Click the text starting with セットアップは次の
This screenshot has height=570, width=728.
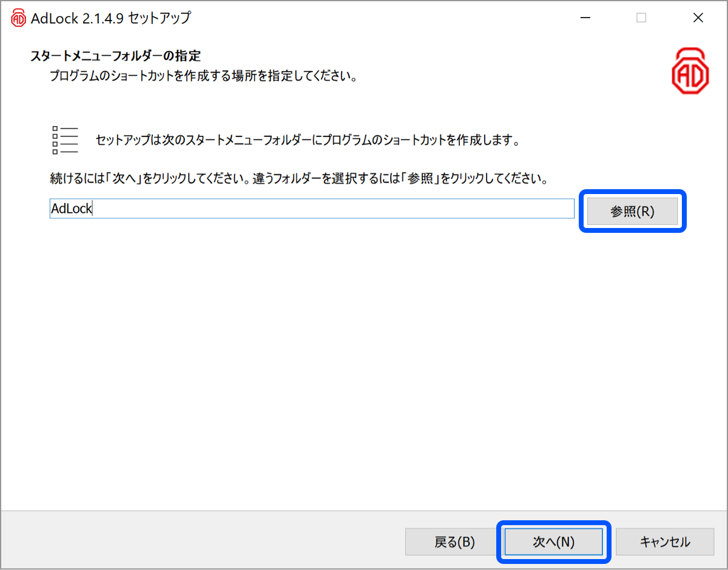pyautogui.click(x=308, y=141)
